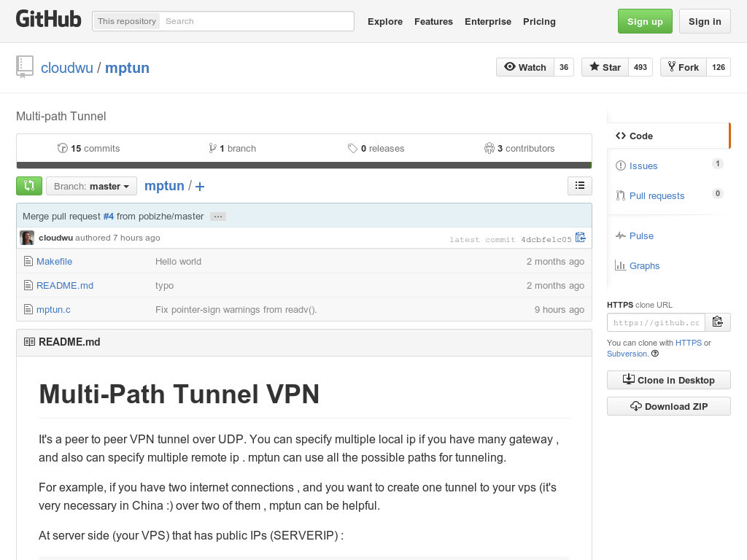View 126 forks count
747x560 pixels.
pyautogui.click(x=719, y=67)
